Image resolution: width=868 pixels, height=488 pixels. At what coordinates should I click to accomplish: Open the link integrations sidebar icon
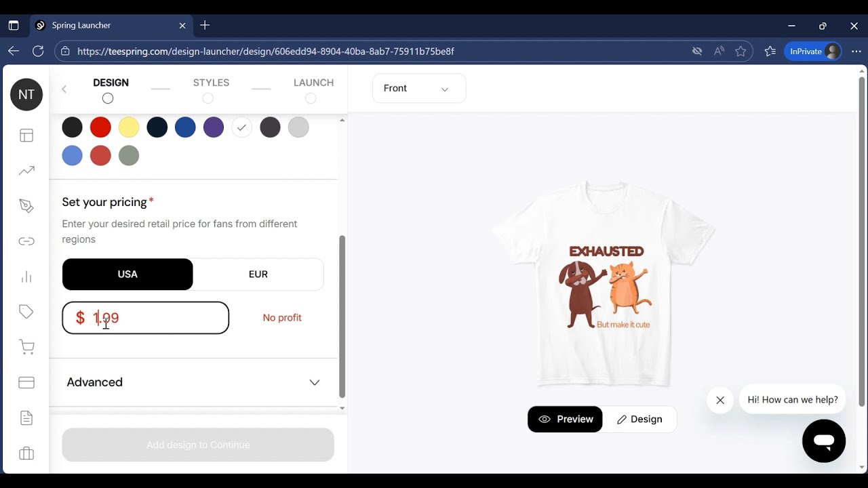[x=26, y=241]
